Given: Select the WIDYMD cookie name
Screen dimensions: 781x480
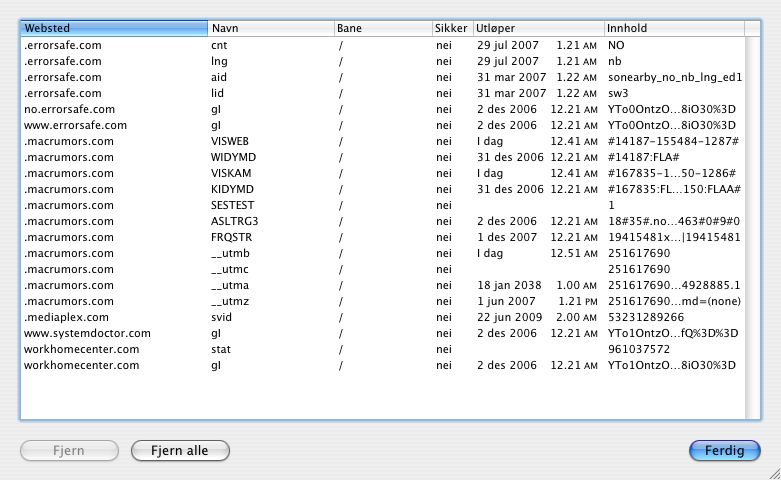Looking at the screenshot, I should 233,157.
